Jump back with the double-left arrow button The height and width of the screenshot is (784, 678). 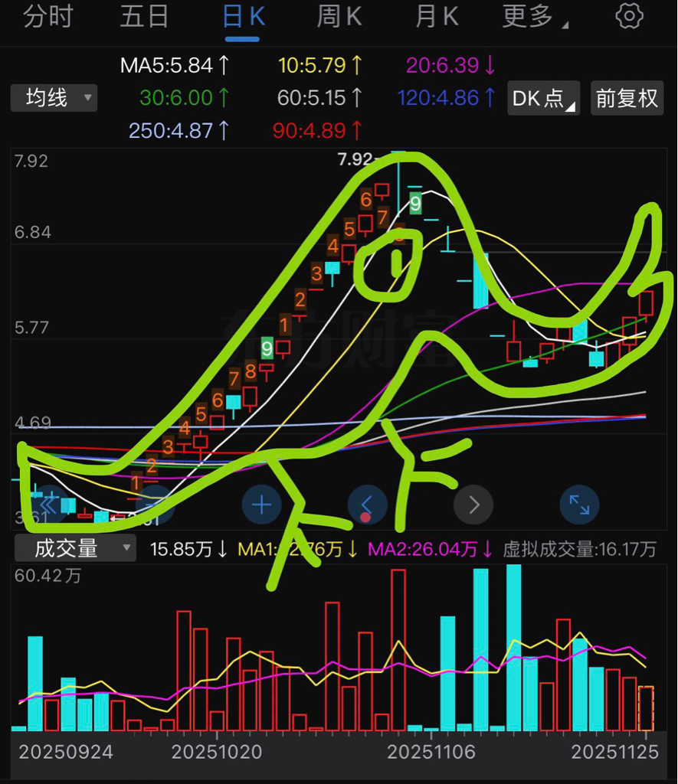pyautogui.click(x=49, y=505)
